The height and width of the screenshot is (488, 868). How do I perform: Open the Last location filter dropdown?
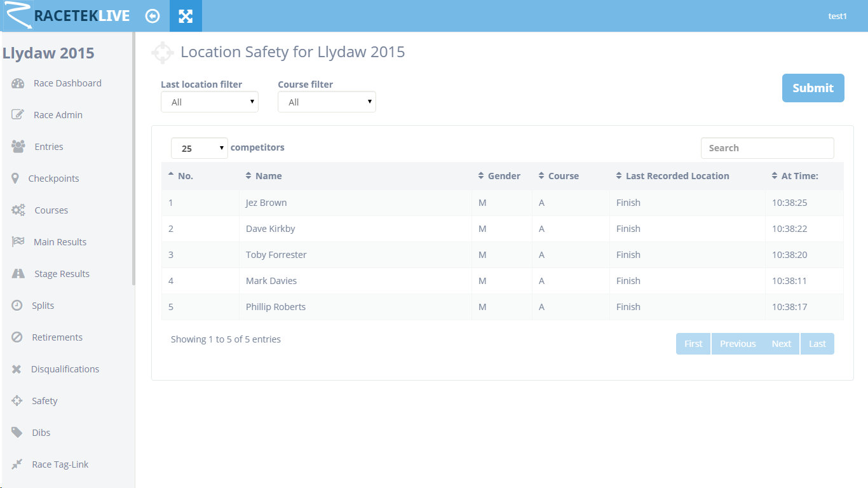210,102
